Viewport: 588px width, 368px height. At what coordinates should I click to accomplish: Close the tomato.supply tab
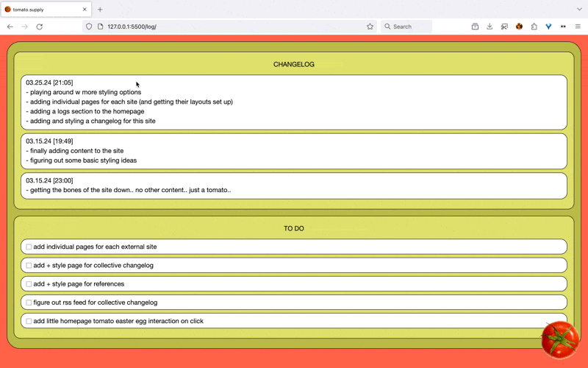point(85,10)
